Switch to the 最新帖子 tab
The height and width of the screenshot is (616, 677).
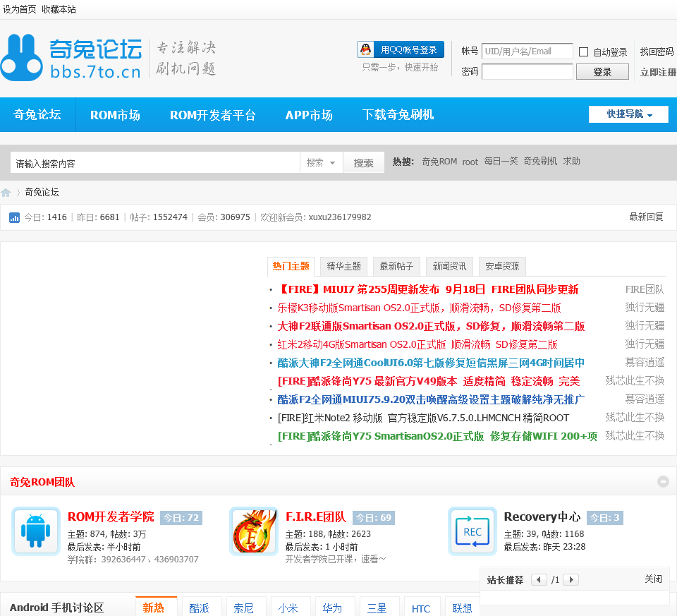[396, 266]
